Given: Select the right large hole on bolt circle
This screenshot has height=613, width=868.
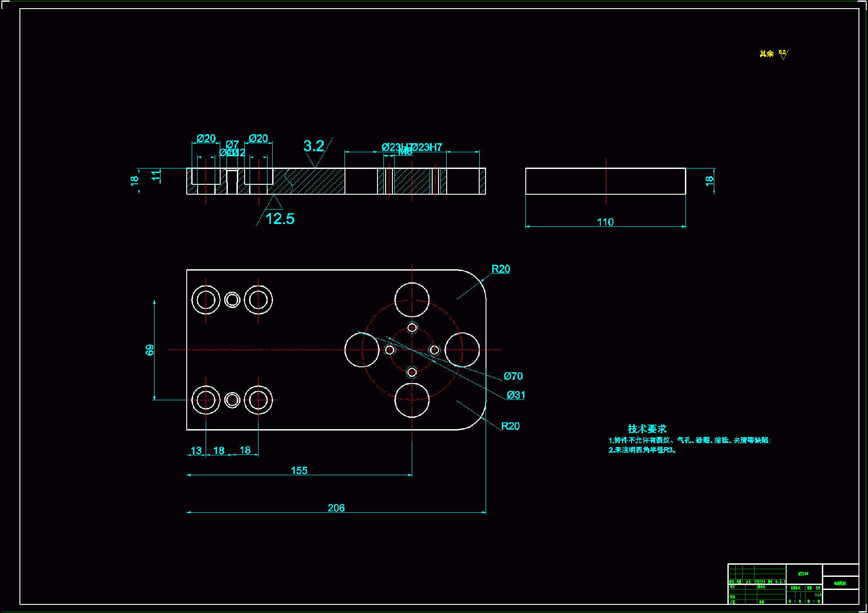Looking at the screenshot, I should (x=462, y=350).
